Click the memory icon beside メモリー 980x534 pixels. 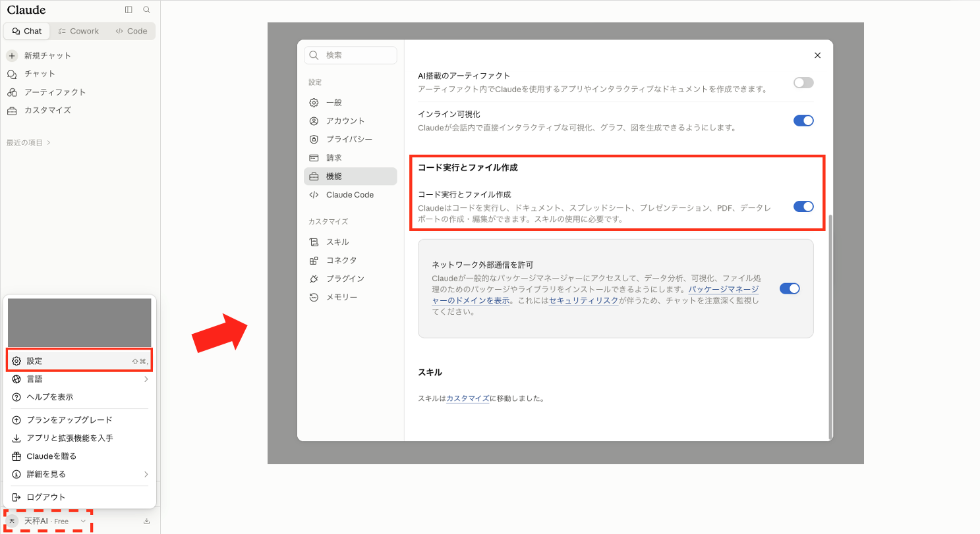tap(314, 298)
